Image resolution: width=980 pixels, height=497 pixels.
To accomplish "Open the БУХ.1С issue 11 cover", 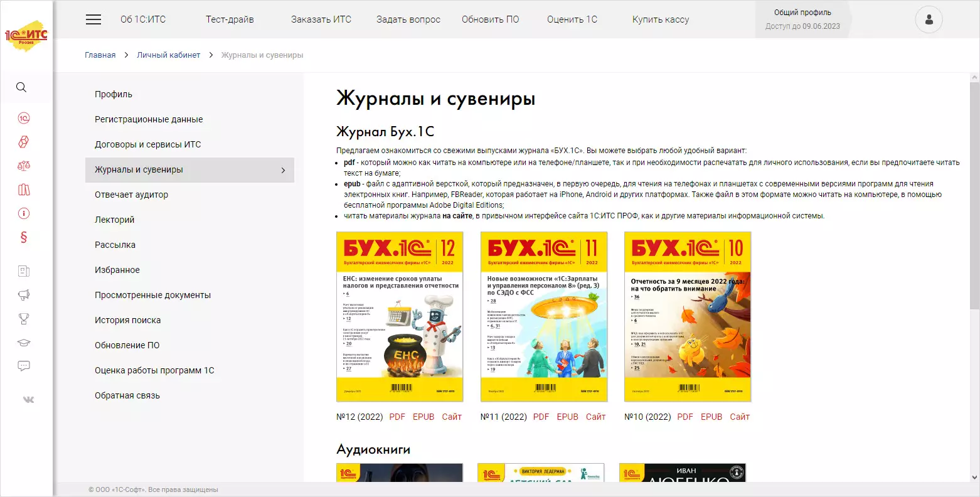I will pyautogui.click(x=544, y=317).
